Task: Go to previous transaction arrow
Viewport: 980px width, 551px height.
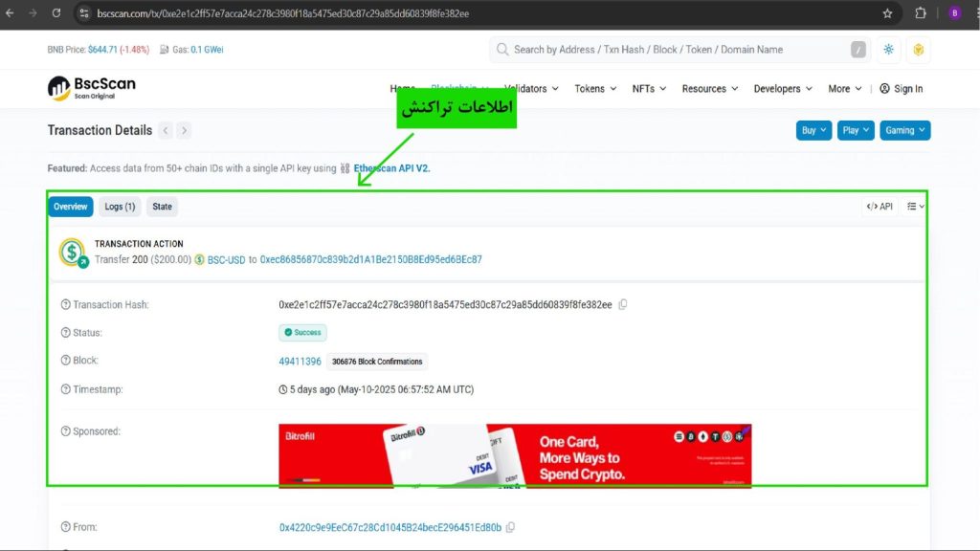Action: tap(166, 130)
